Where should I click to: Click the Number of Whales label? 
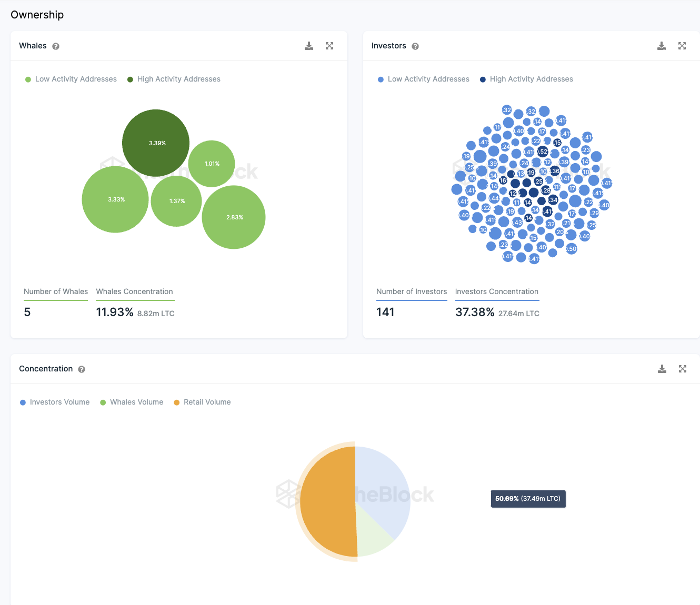click(56, 291)
